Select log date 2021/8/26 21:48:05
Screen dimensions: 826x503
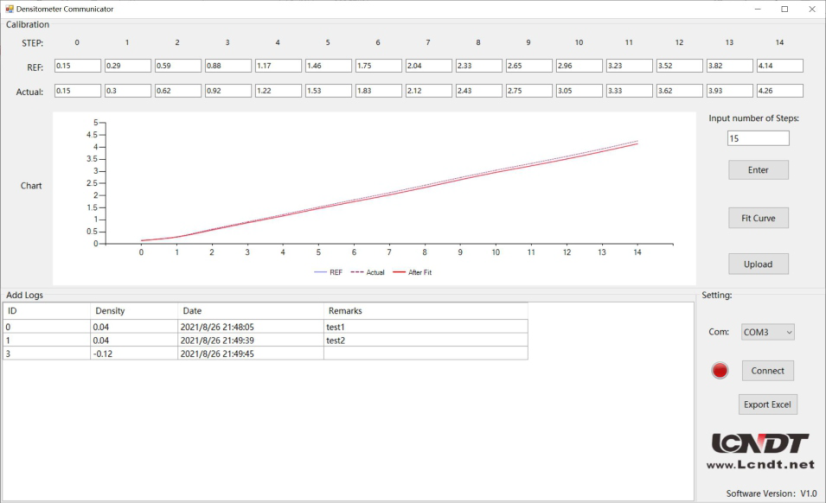coord(251,327)
